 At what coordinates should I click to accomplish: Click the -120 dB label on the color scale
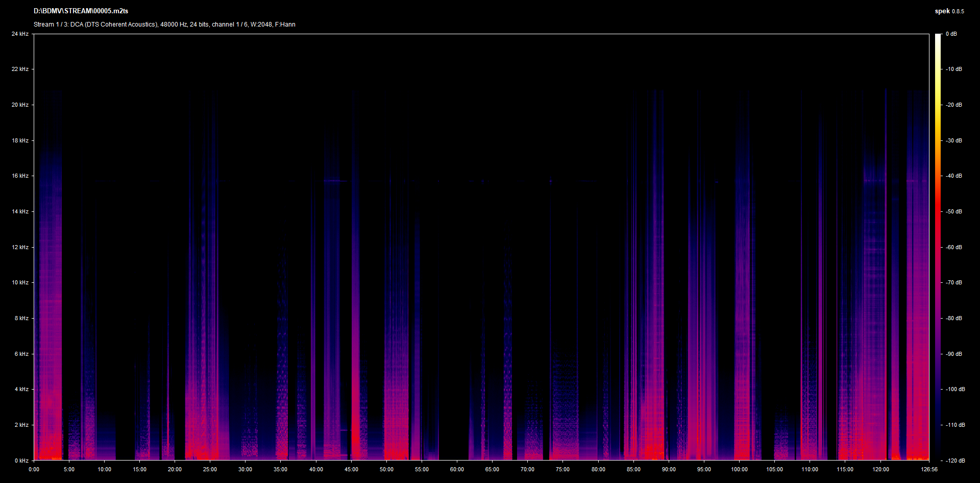tap(955, 461)
